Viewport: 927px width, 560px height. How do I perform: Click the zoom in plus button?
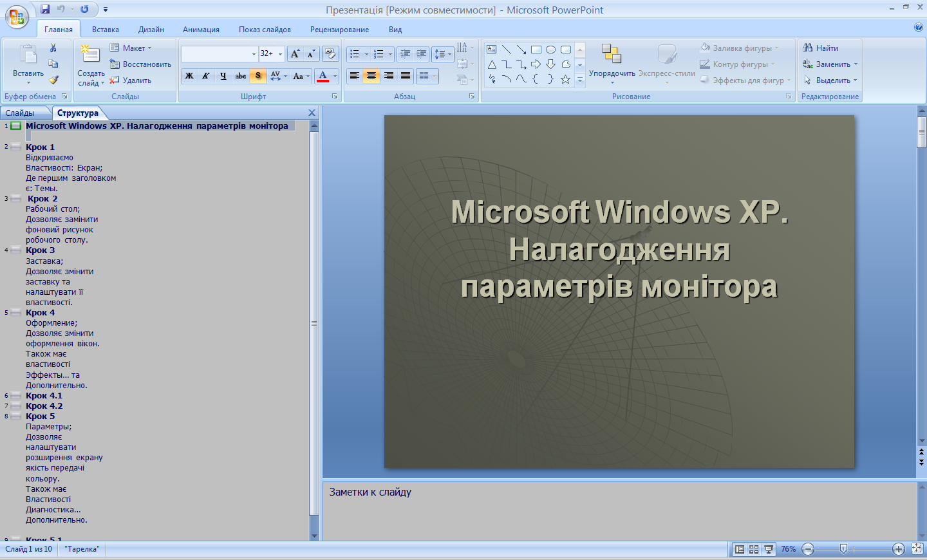(899, 549)
